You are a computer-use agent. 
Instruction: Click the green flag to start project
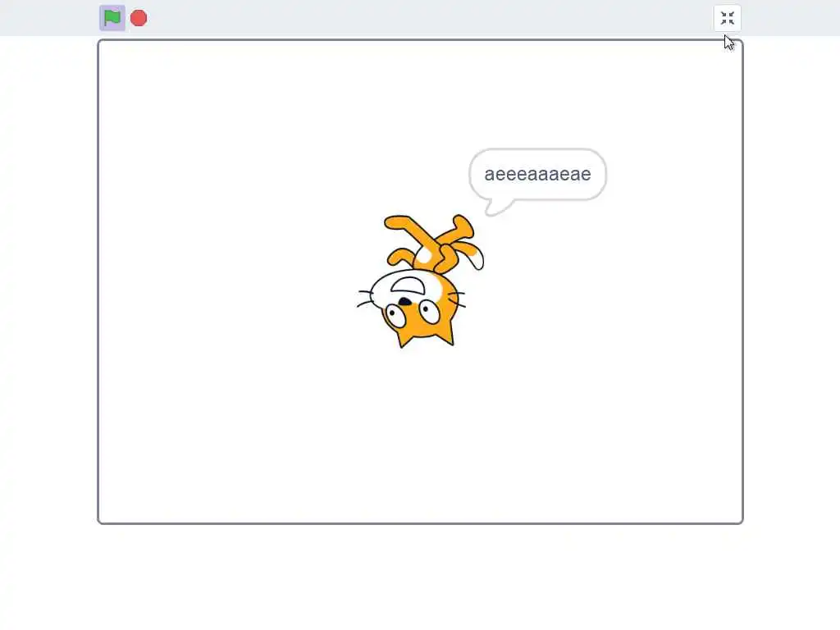point(112,18)
